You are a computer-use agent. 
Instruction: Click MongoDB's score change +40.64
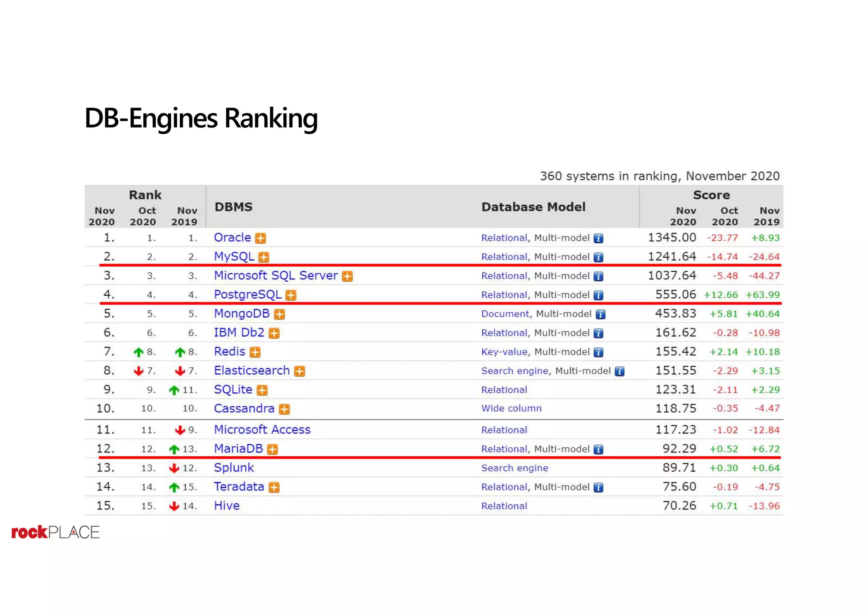(x=763, y=314)
